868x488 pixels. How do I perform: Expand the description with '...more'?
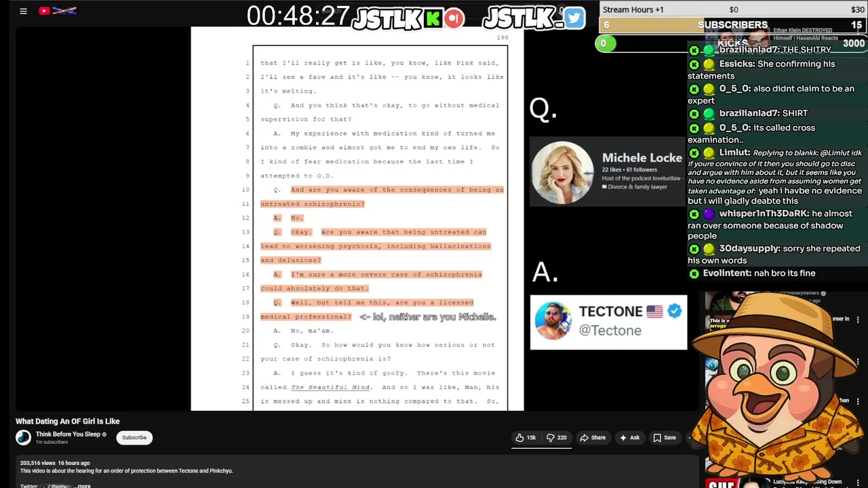[83, 485]
